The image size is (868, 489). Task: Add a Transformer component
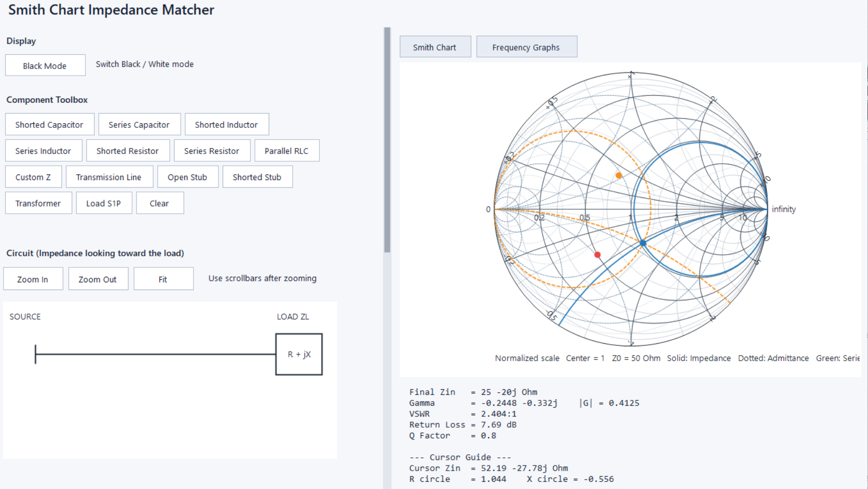click(x=38, y=203)
